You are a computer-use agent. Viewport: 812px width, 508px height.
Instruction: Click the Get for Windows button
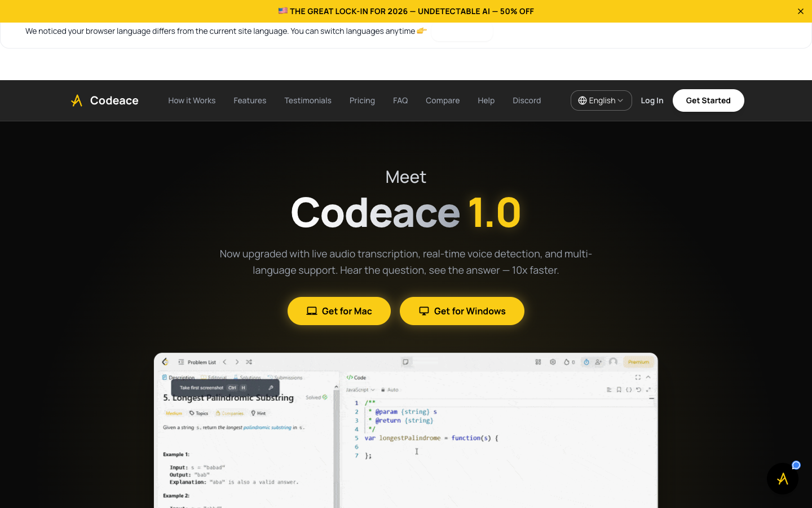[x=462, y=311]
